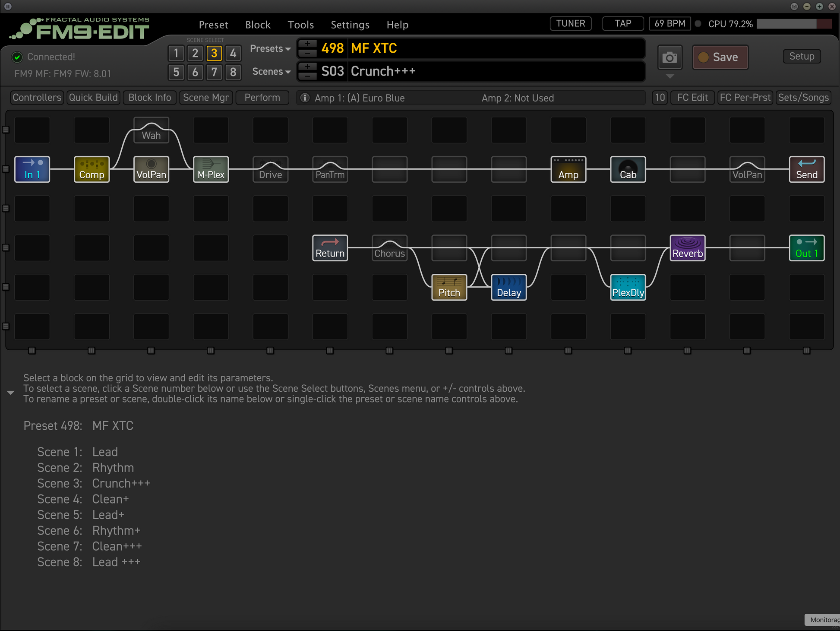Screen dimensions: 840x631
Task: Click the M-Plex multiplexer block
Action: pos(211,169)
